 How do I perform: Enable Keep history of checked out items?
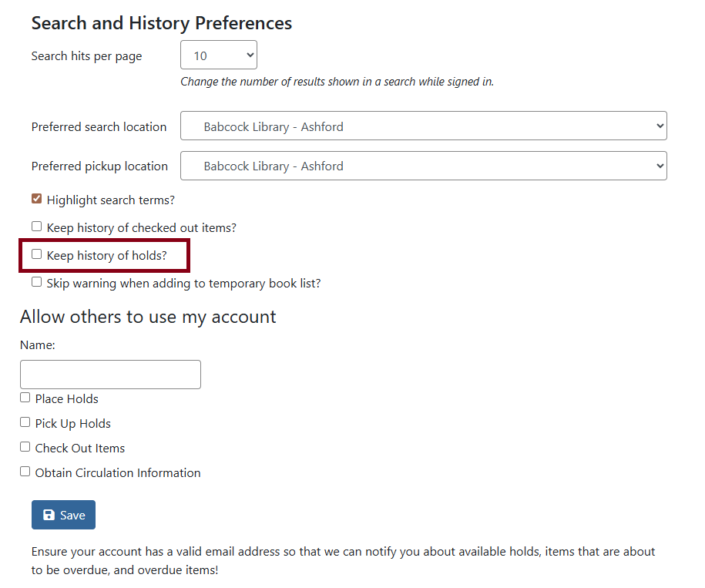36,226
